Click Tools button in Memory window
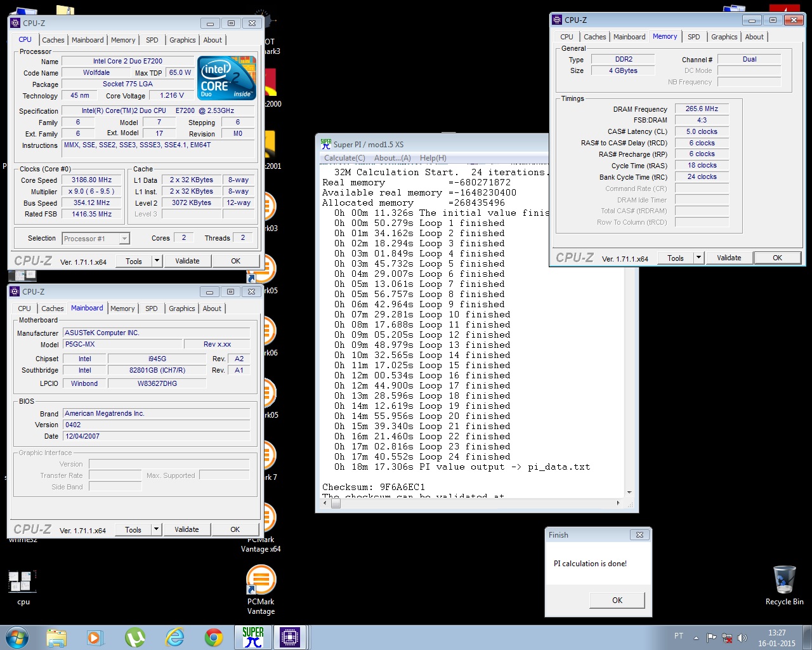812x650 pixels. (x=676, y=258)
